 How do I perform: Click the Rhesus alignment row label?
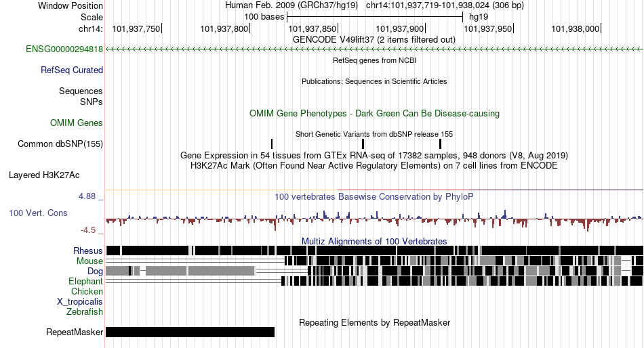[x=88, y=251]
